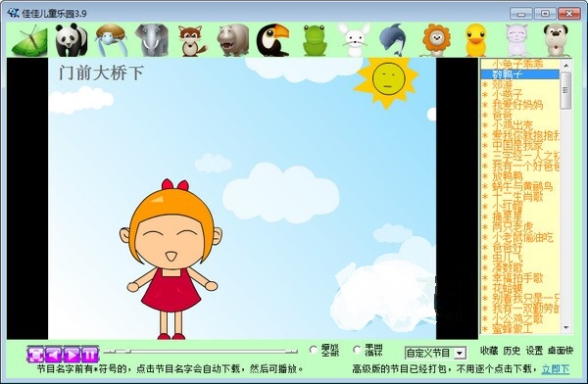The width and height of the screenshot is (588, 384).
Task: Click the elephant icon in top toolbar
Action: click(152, 40)
